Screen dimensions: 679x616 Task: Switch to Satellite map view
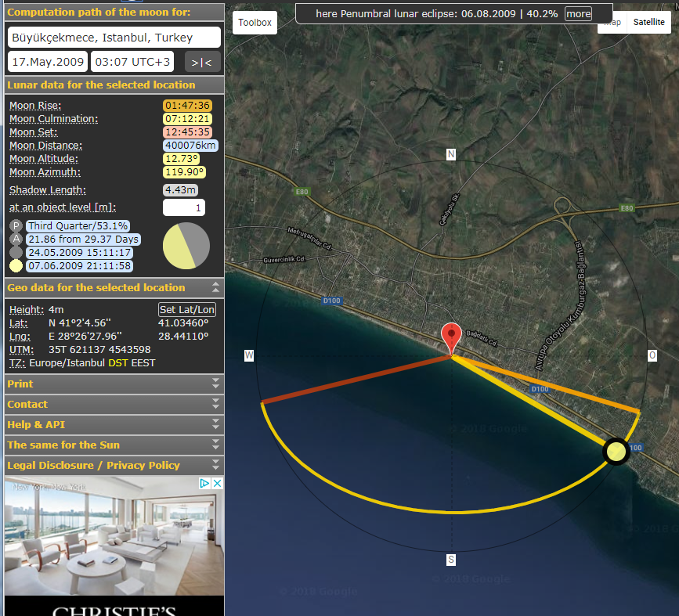[x=648, y=22]
